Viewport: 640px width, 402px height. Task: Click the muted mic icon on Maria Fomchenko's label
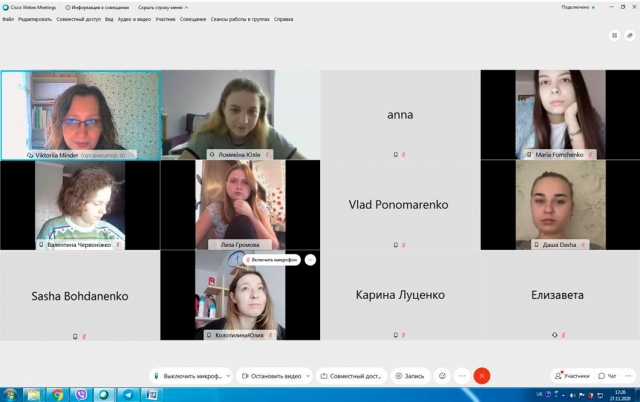pyautogui.click(x=590, y=155)
